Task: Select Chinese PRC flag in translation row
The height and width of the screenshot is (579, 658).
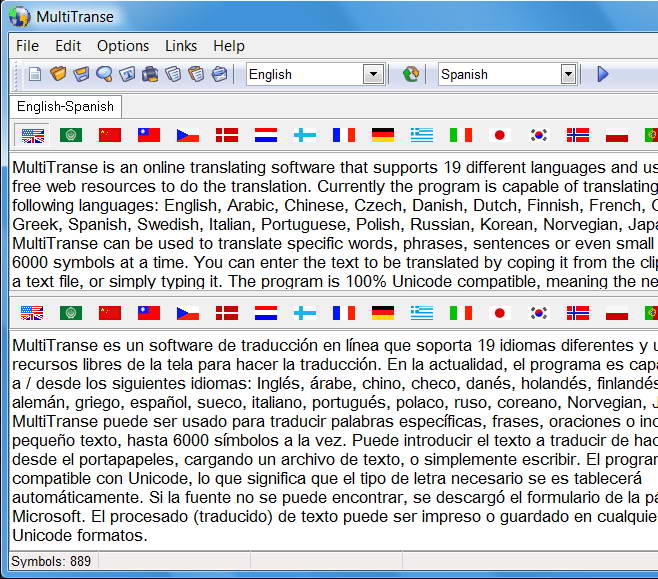Action: [x=110, y=313]
